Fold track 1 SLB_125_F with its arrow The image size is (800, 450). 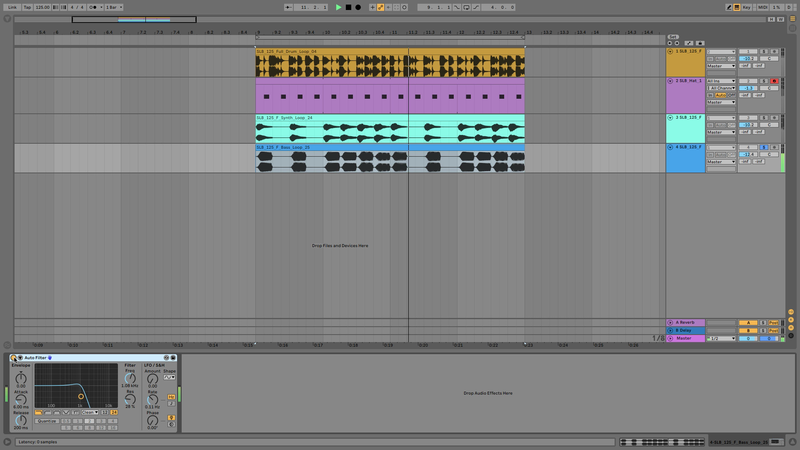[670, 52]
